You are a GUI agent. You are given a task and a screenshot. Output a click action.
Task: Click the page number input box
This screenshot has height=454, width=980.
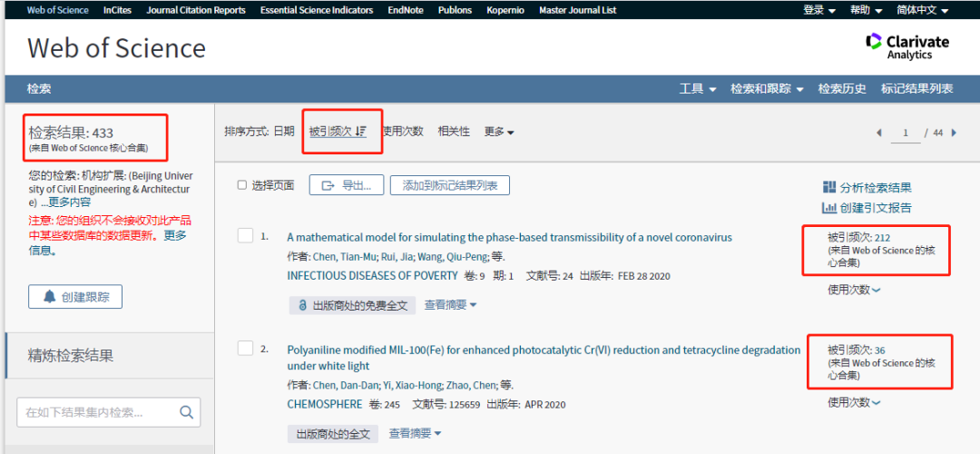click(905, 133)
